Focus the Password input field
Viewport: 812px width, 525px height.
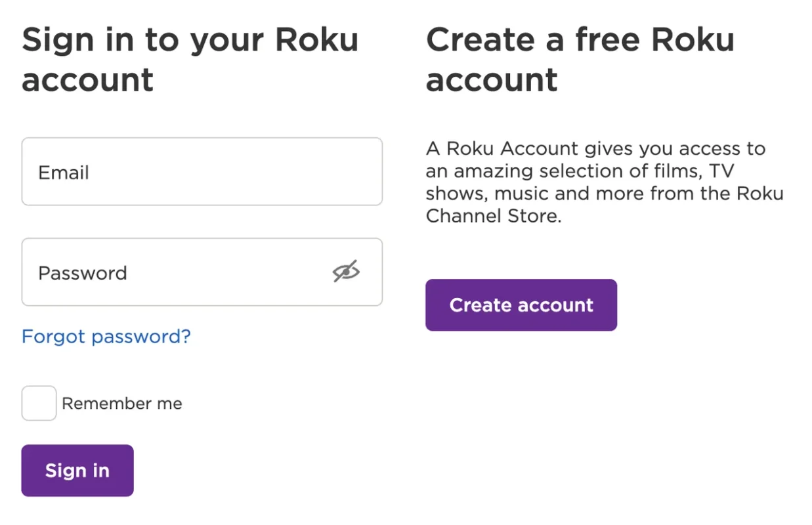202,272
